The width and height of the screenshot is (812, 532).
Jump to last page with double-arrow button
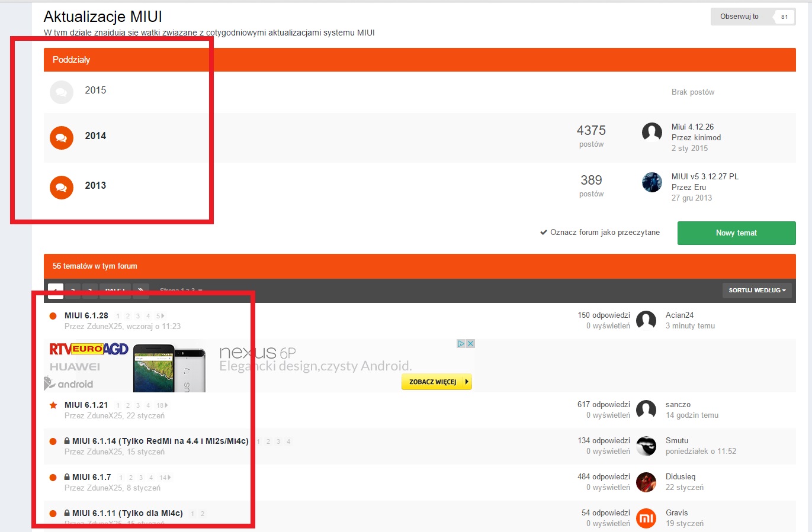click(140, 291)
